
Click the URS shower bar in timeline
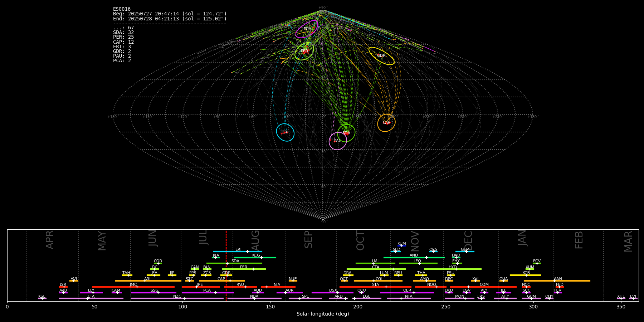pos(482,298)
